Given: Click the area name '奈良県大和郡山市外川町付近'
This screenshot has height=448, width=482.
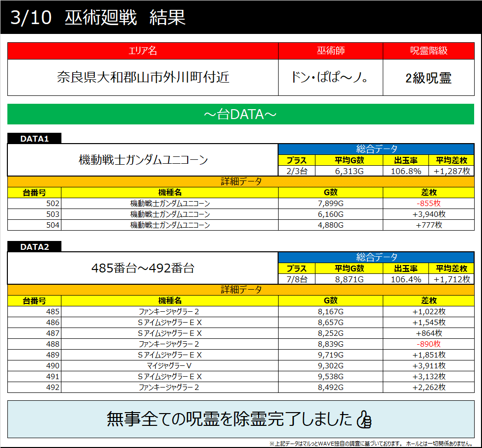Looking at the screenshot, I should tap(143, 77).
